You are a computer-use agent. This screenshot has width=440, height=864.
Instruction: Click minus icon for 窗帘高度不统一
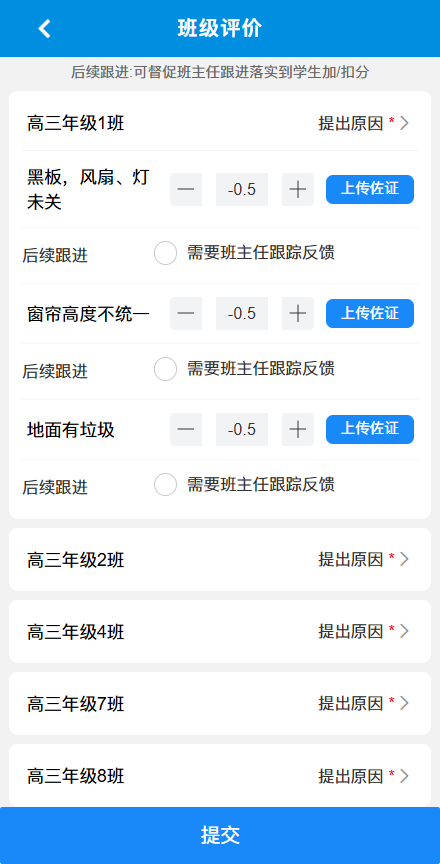186,314
